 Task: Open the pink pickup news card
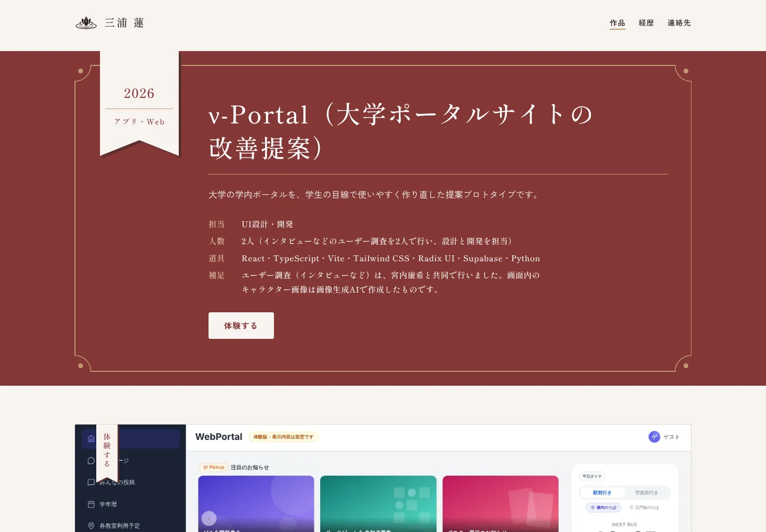tap(501, 504)
